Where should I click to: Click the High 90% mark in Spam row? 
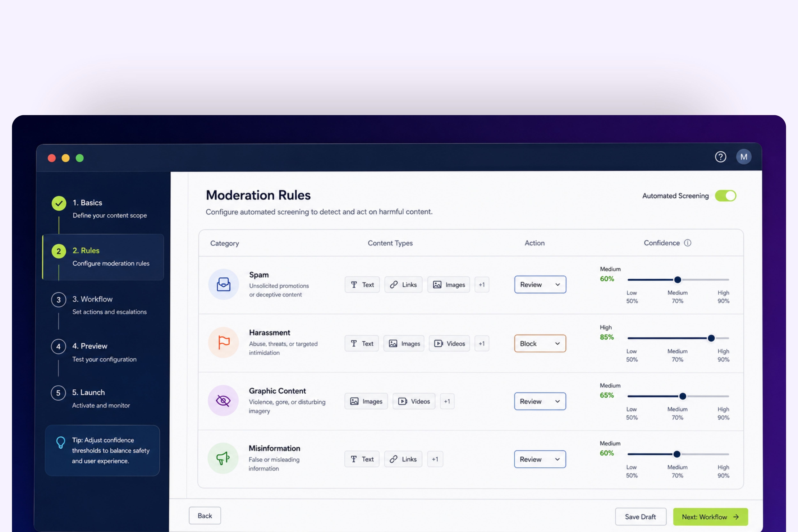point(723,297)
